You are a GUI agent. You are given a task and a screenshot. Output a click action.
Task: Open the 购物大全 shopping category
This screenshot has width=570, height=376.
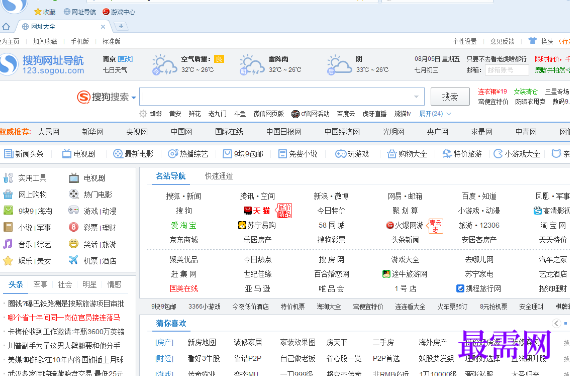coord(407,154)
